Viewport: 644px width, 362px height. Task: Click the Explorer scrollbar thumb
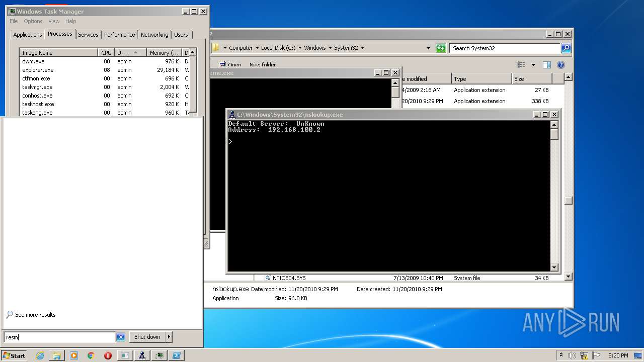tap(568, 201)
